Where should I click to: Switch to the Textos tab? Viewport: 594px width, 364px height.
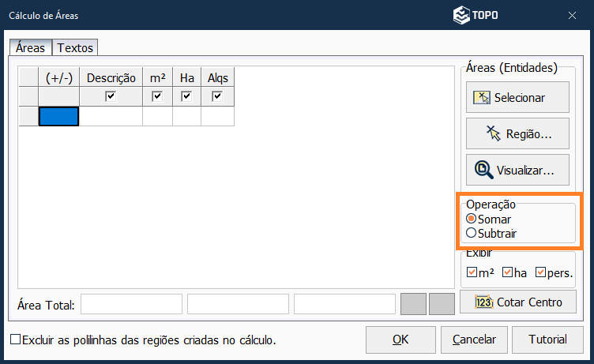(75, 48)
